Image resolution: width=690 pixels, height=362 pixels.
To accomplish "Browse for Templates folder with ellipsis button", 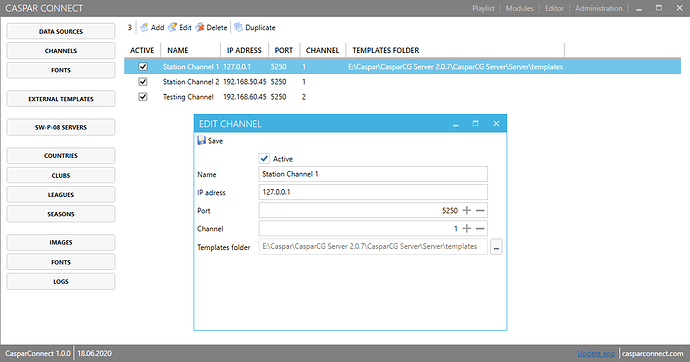I will point(496,247).
